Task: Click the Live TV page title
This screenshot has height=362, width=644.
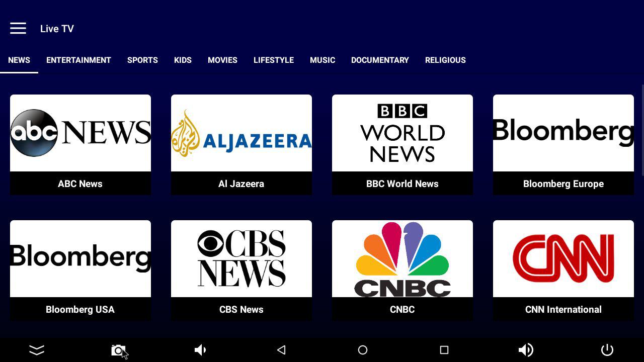Action: [57, 29]
